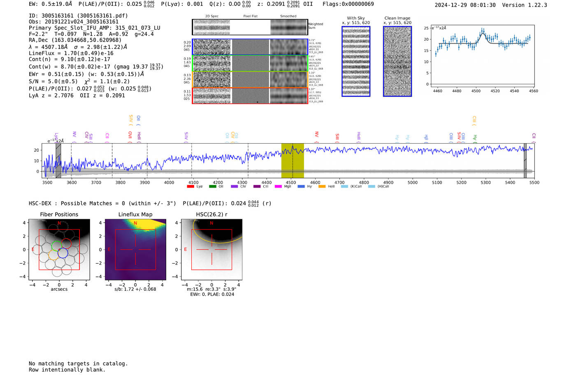
Task: Click the orange CIII line label
Action: [x=474, y=121]
